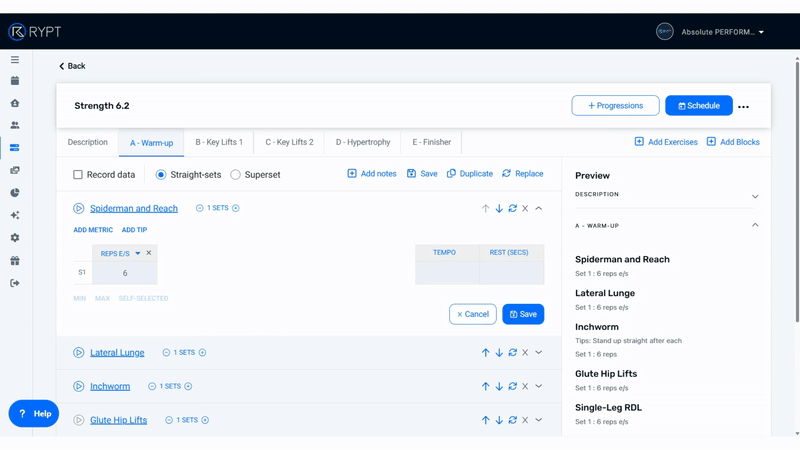800x450 pixels.
Task: Click the calendar icon in left sidebar
Action: pyautogui.click(x=15, y=81)
